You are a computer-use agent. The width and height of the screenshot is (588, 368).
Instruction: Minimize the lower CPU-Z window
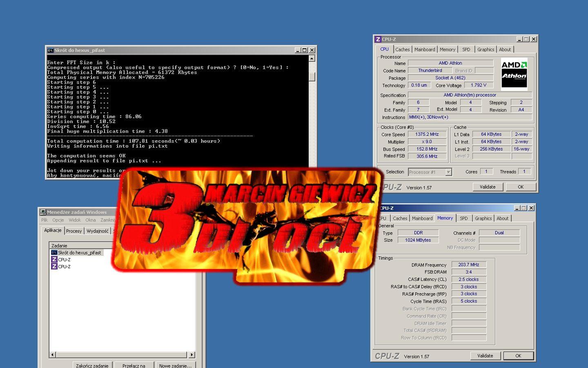pos(517,208)
